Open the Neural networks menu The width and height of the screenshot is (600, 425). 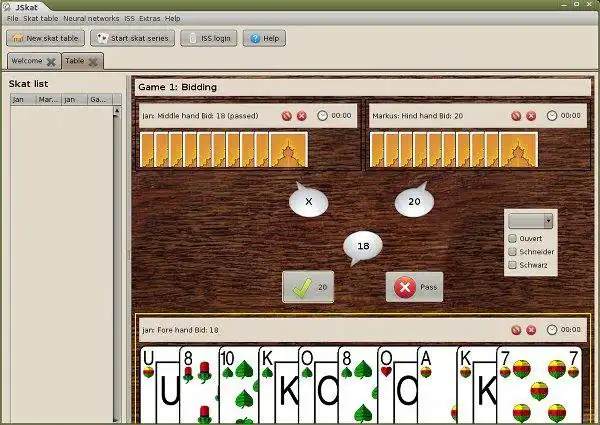tap(91, 18)
